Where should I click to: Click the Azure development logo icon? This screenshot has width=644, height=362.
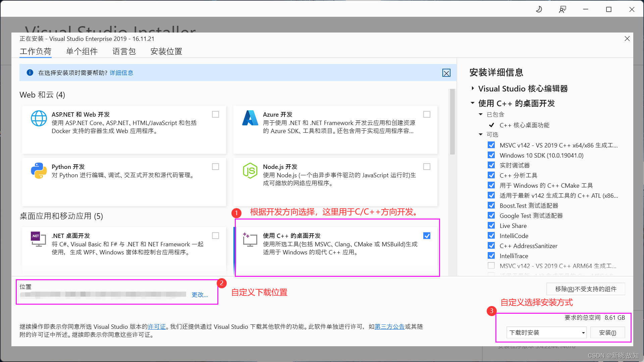click(250, 118)
